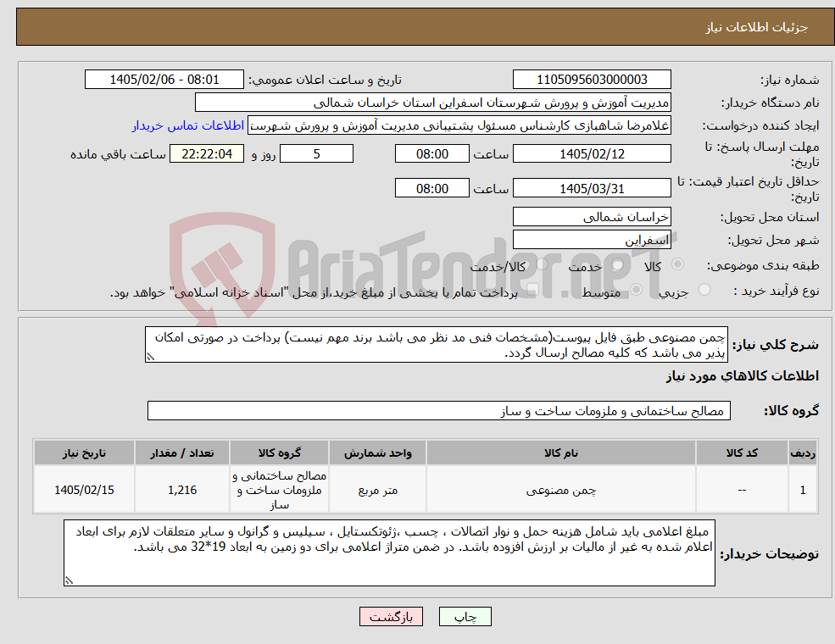Click the کد کالا column header
The width and height of the screenshot is (835, 644).
pos(742,453)
